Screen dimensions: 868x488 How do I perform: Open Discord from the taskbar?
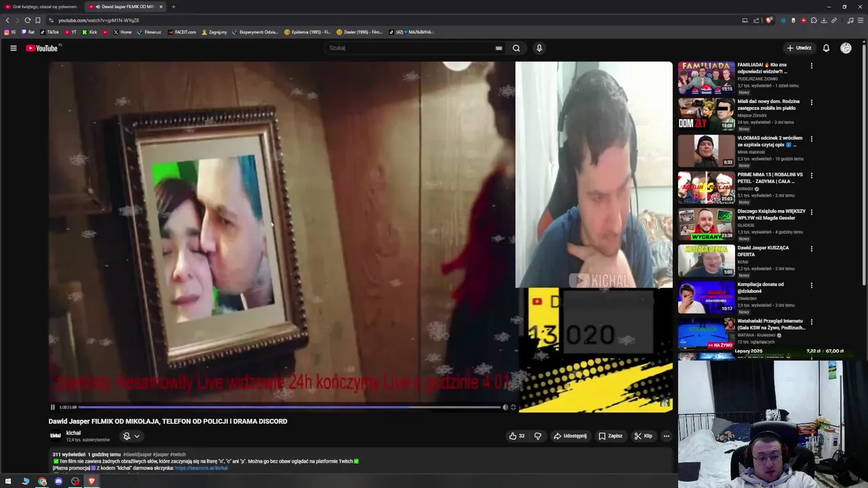[x=58, y=481]
